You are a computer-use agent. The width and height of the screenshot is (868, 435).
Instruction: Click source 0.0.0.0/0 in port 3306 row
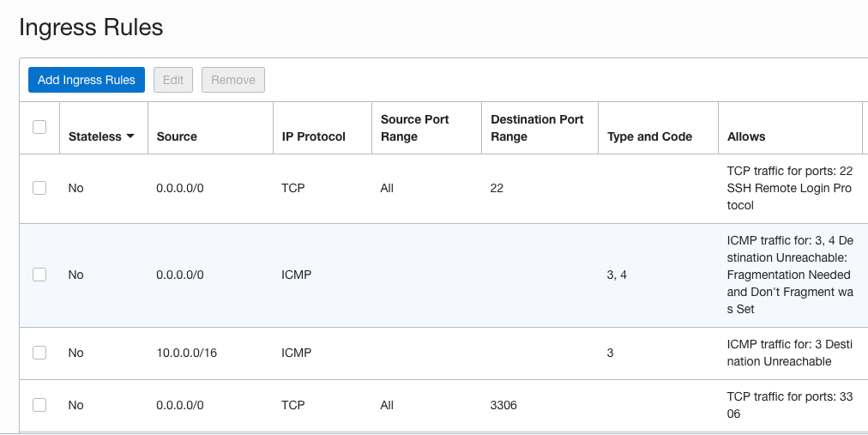pyautogui.click(x=180, y=405)
